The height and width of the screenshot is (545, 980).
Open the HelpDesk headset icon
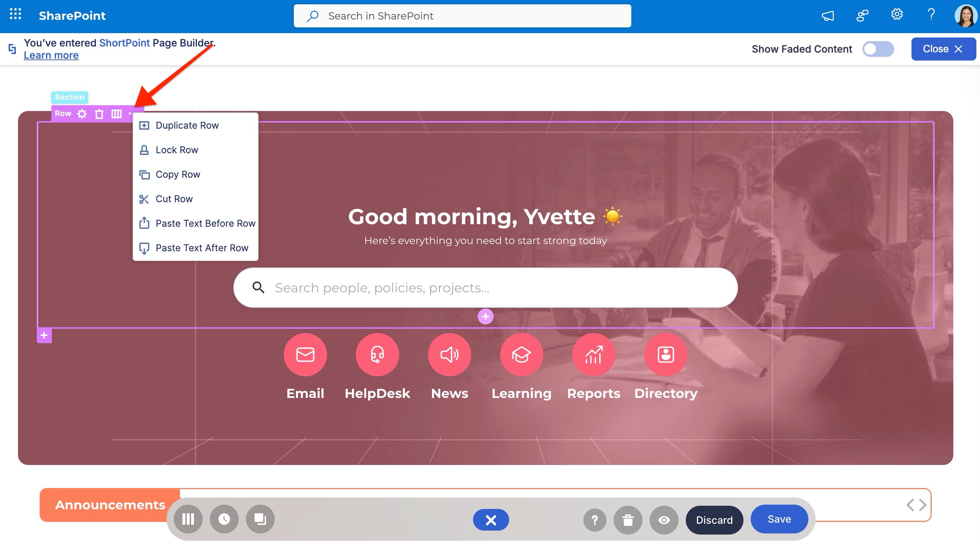pos(377,354)
